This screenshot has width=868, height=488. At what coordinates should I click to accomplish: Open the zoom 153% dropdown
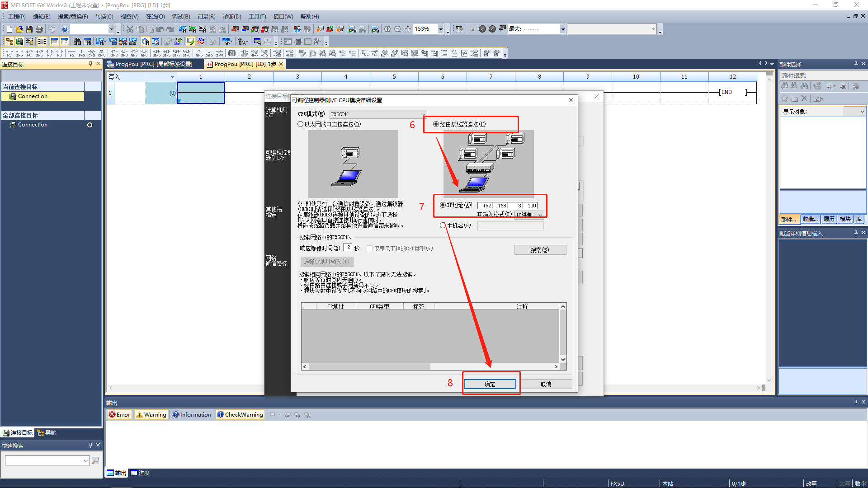click(441, 29)
